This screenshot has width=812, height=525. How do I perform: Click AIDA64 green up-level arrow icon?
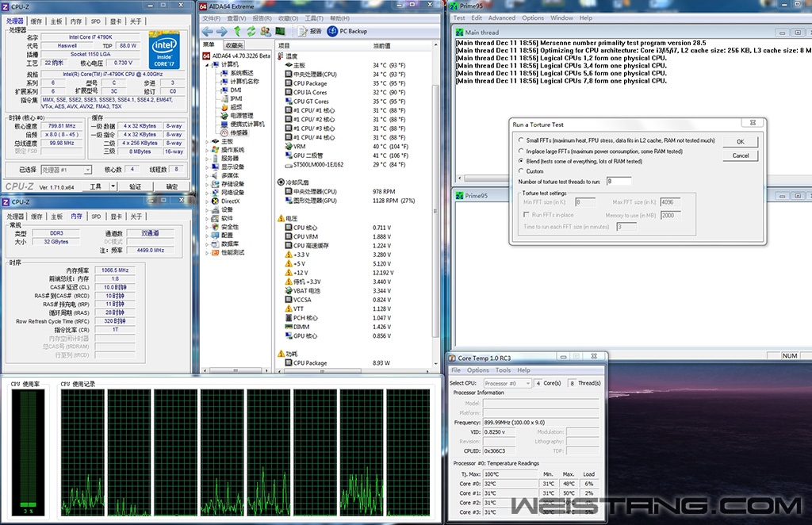tap(236, 32)
